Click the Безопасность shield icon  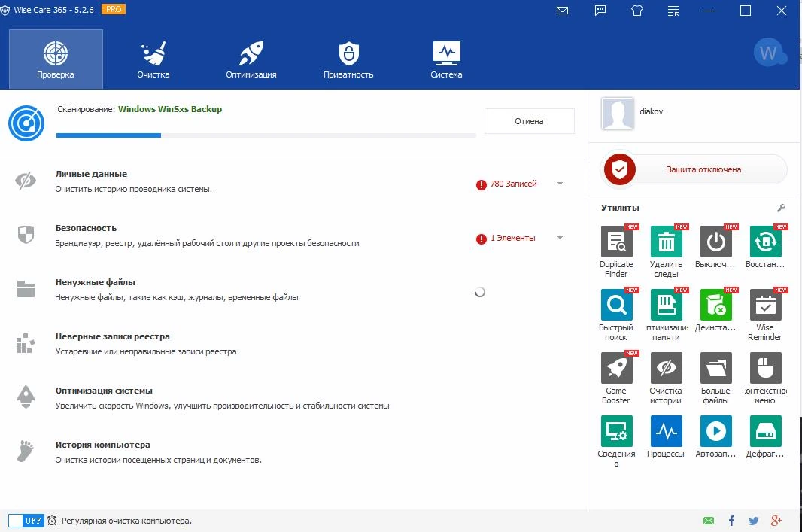26,235
